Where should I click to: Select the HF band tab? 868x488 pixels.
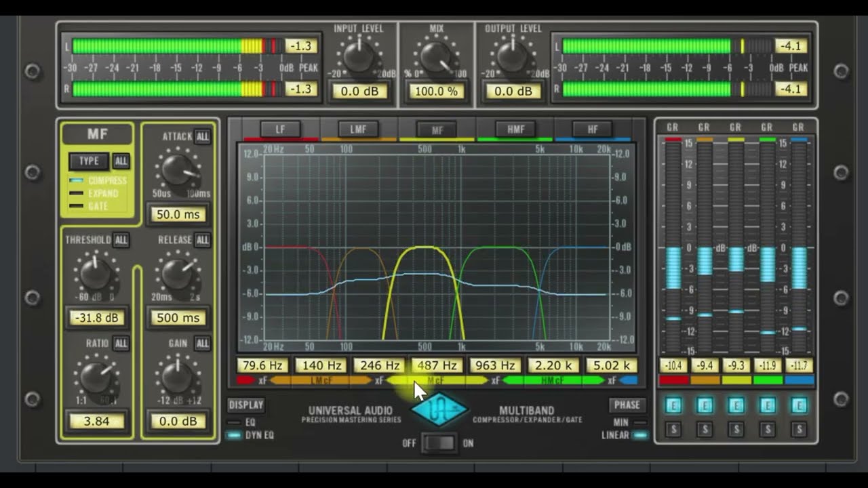click(593, 129)
